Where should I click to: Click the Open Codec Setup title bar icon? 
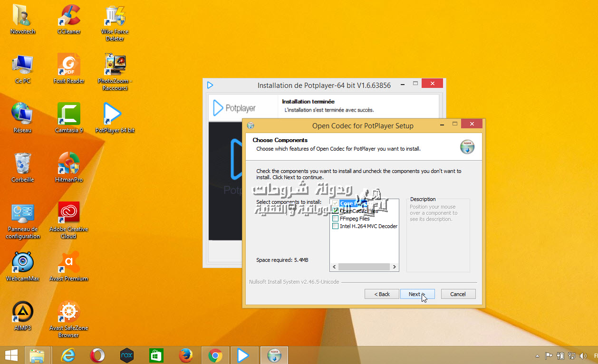coord(251,126)
